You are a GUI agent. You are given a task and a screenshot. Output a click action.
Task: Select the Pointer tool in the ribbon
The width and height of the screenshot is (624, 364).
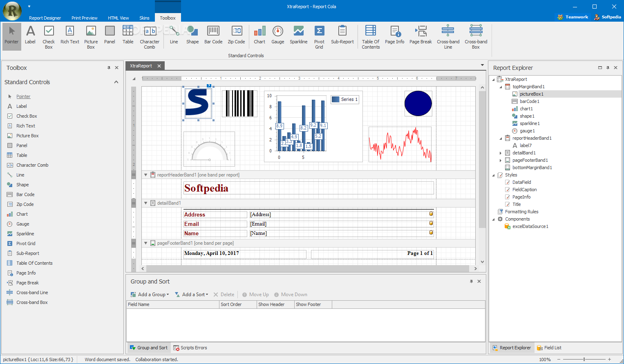(x=11, y=36)
